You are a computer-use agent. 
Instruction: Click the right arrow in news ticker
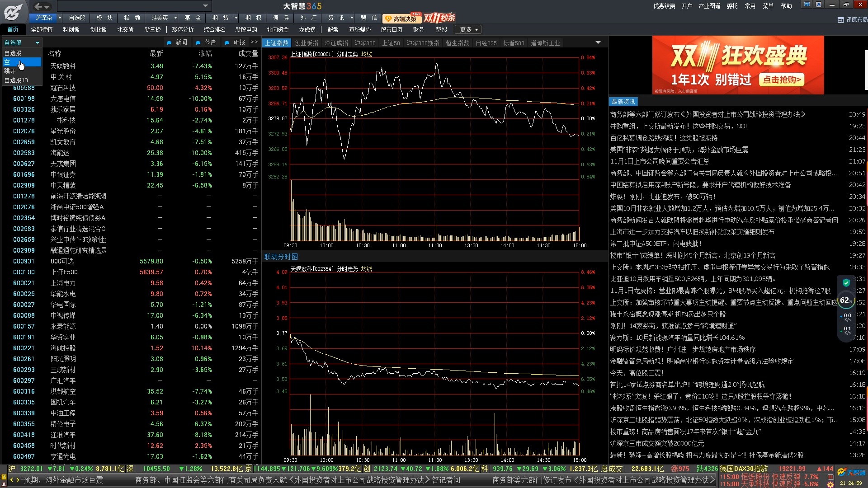click(x=18, y=480)
